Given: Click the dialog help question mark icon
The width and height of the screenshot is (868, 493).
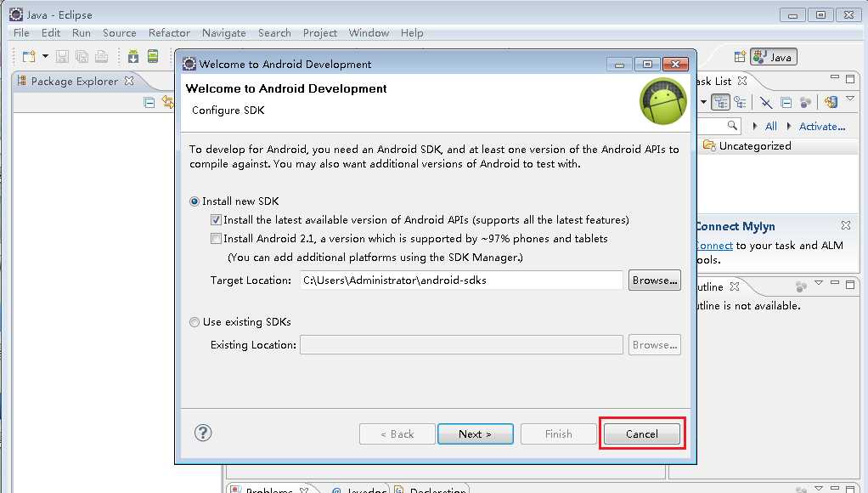Looking at the screenshot, I should coord(203,433).
